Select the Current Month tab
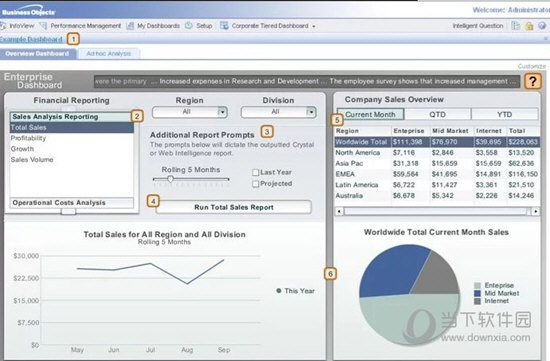Viewport: 550px width, 361px height. pos(370,114)
